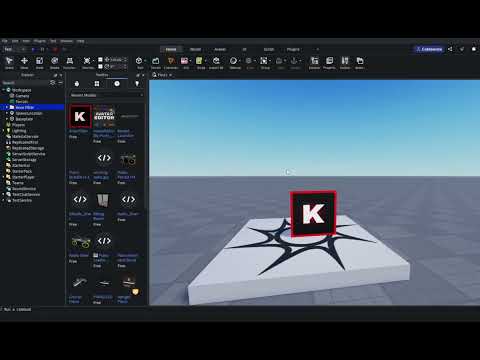This screenshot has width=480, height=360.
Task: Open the Collisions tool
Action: (87, 62)
